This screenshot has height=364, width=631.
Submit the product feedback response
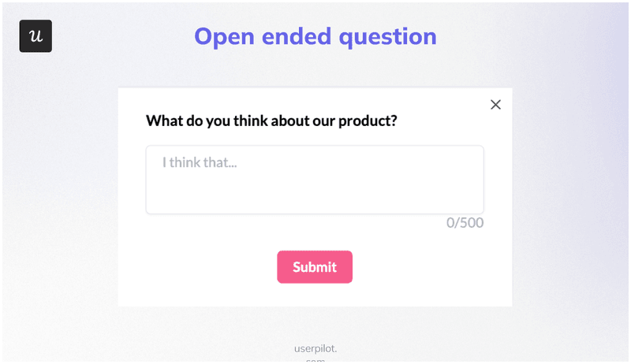click(314, 267)
